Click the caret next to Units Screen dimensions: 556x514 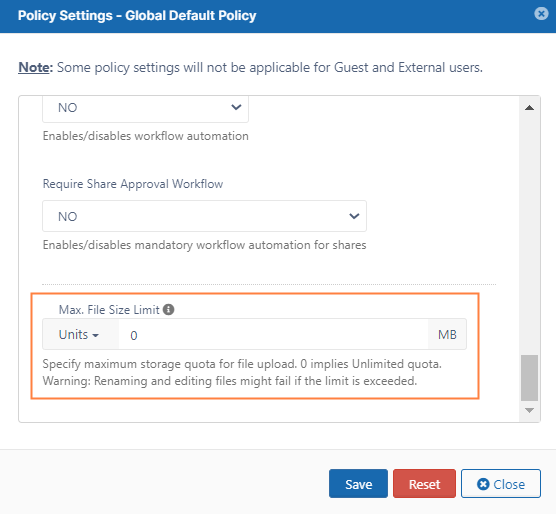(x=95, y=335)
